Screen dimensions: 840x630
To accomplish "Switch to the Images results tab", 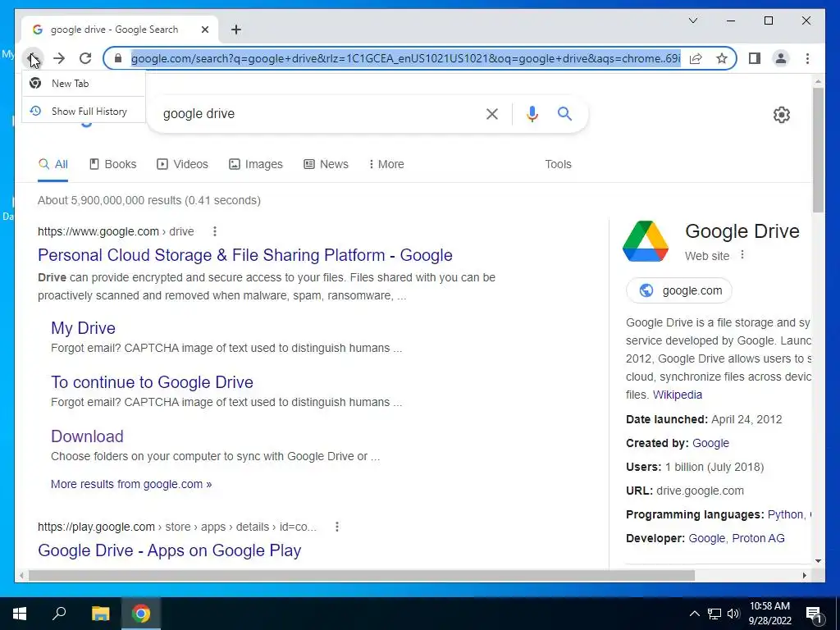I will click(x=256, y=164).
